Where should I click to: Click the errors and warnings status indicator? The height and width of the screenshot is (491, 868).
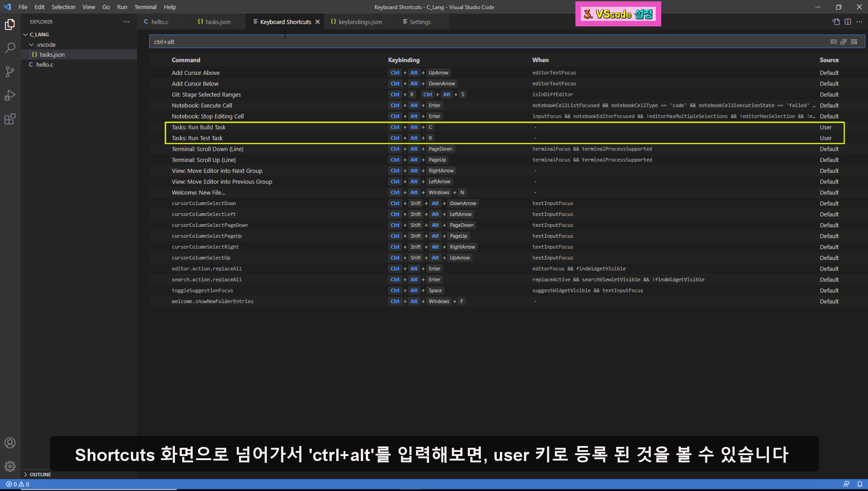pos(18,484)
